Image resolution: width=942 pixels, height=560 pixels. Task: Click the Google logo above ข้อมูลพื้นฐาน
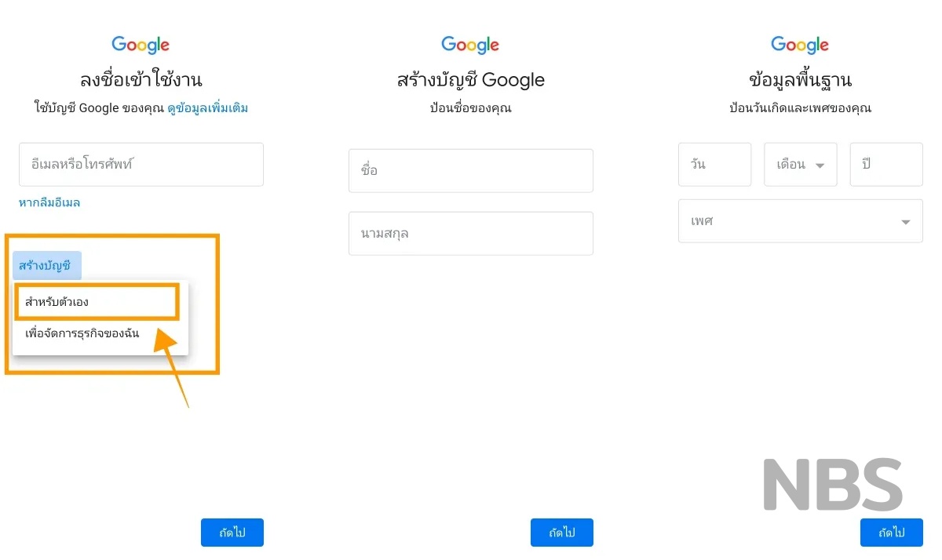[x=800, y=45]
